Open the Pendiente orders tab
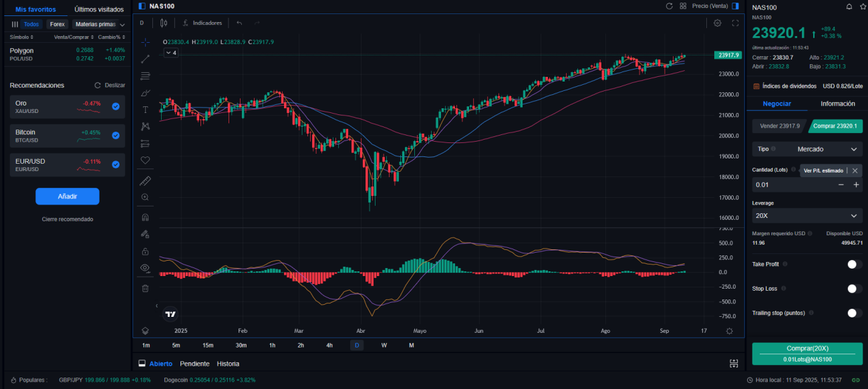The height and width of the screenshot is (389, 868). [194, 364]
